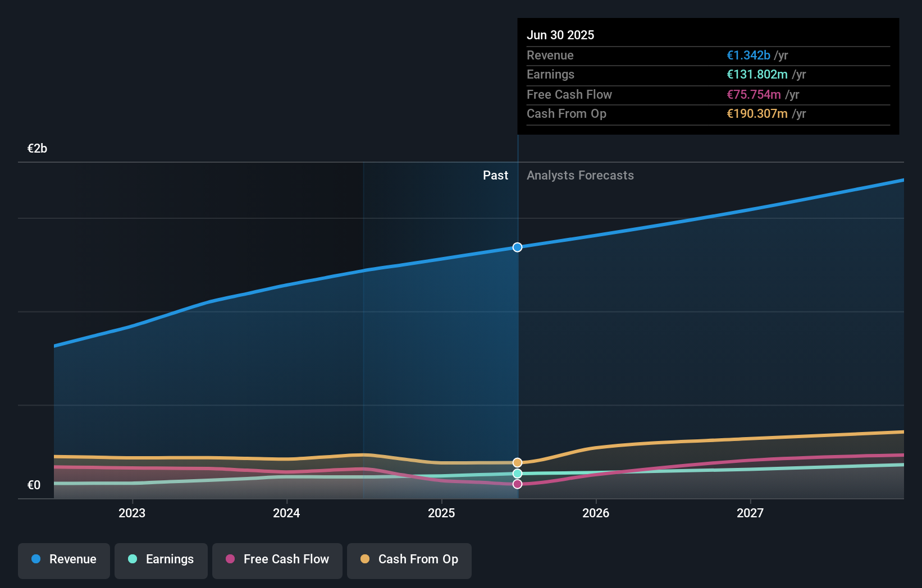Switch to the Past section
The width and height of the screenshot is (922, 588).
[495, 175]
